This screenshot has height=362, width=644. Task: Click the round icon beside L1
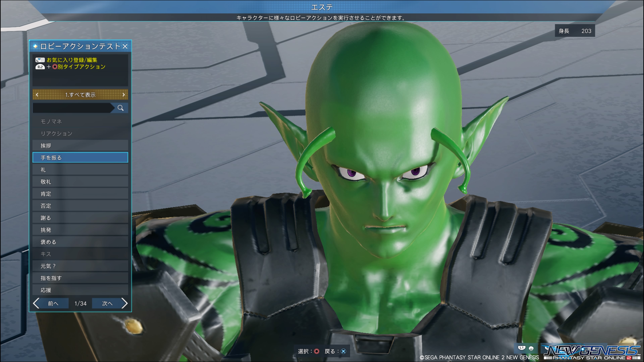(531, 349)
